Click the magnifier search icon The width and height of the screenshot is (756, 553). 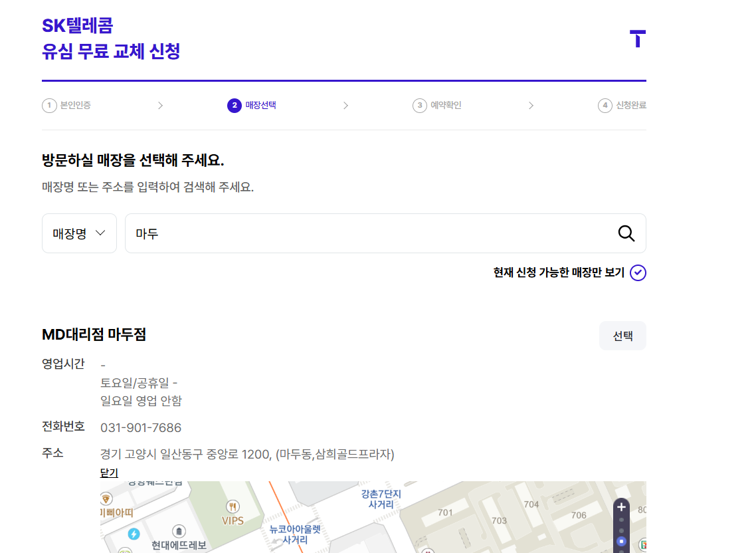point(626,233)
